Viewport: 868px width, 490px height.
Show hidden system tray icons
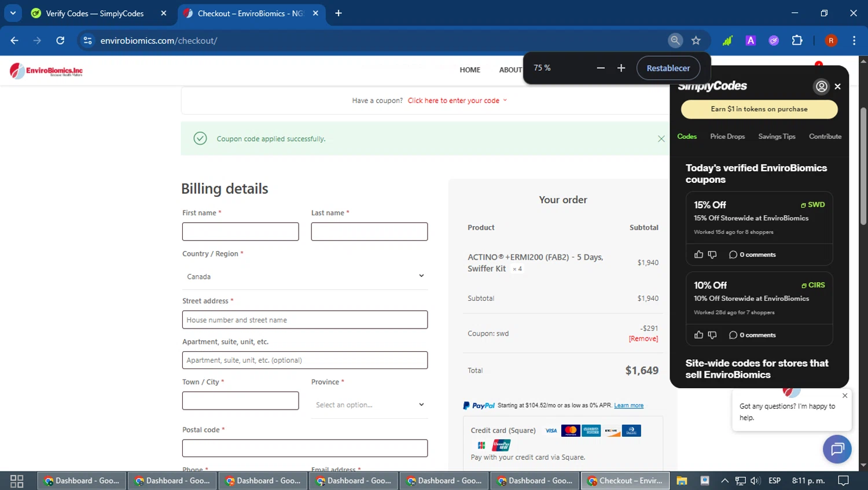coord(724,481)
